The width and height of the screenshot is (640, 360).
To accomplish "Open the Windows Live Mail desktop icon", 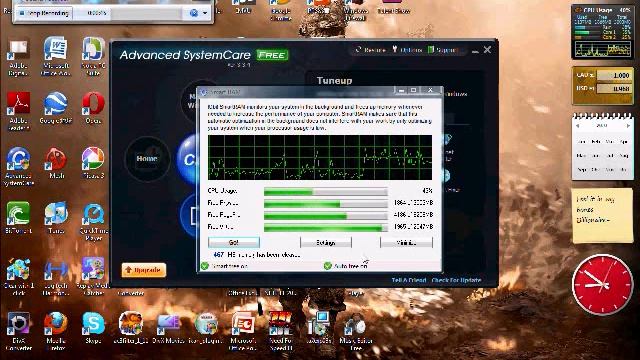I will tap(356, 10).
